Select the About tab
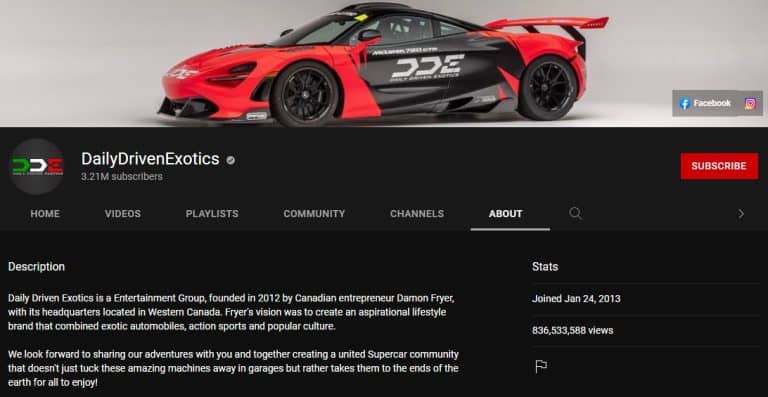 click(x=505, y=213)
